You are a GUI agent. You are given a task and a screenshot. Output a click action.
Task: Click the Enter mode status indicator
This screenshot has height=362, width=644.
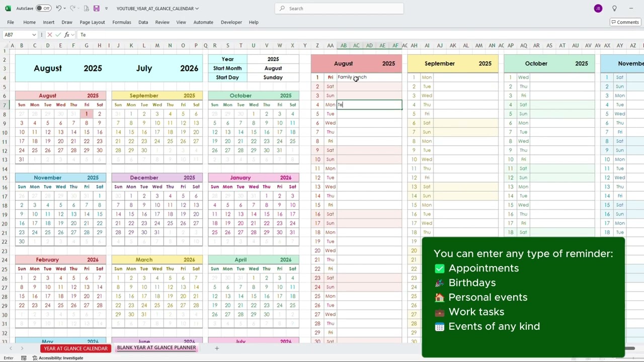coord(9,358)
